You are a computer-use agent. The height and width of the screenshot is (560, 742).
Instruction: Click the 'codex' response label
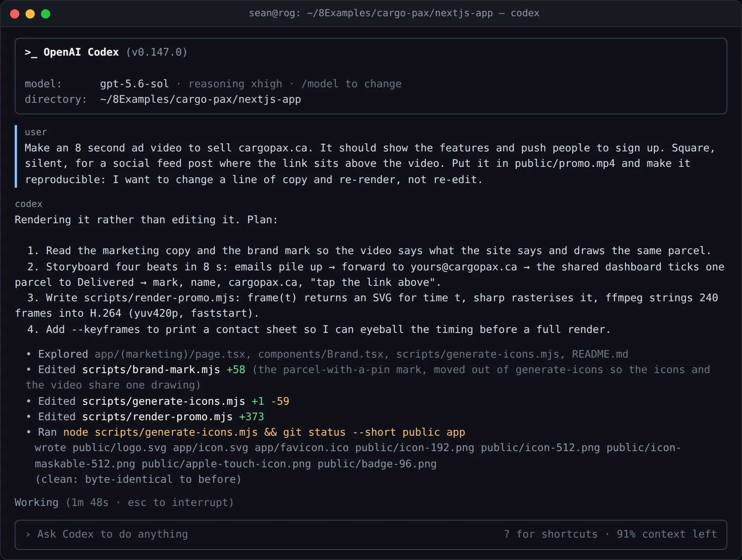(29, 204)
